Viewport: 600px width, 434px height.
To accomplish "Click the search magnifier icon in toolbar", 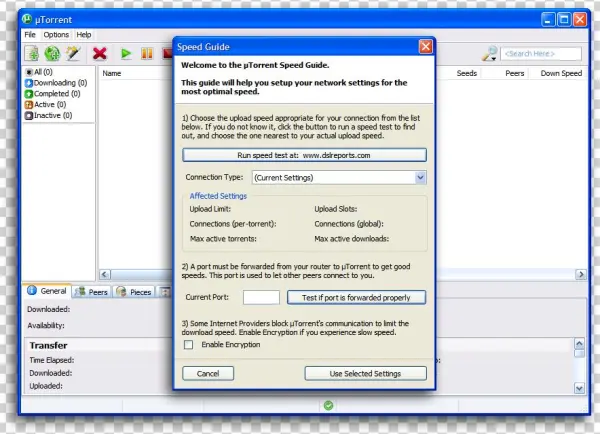I will (x=490, y=54).
